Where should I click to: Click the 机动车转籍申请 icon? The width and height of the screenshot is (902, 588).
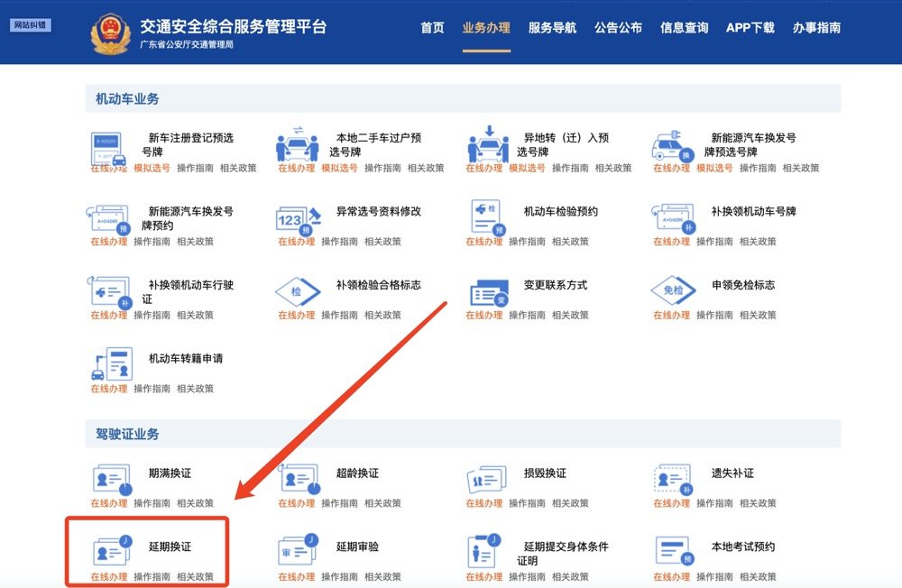coord(111,363)
